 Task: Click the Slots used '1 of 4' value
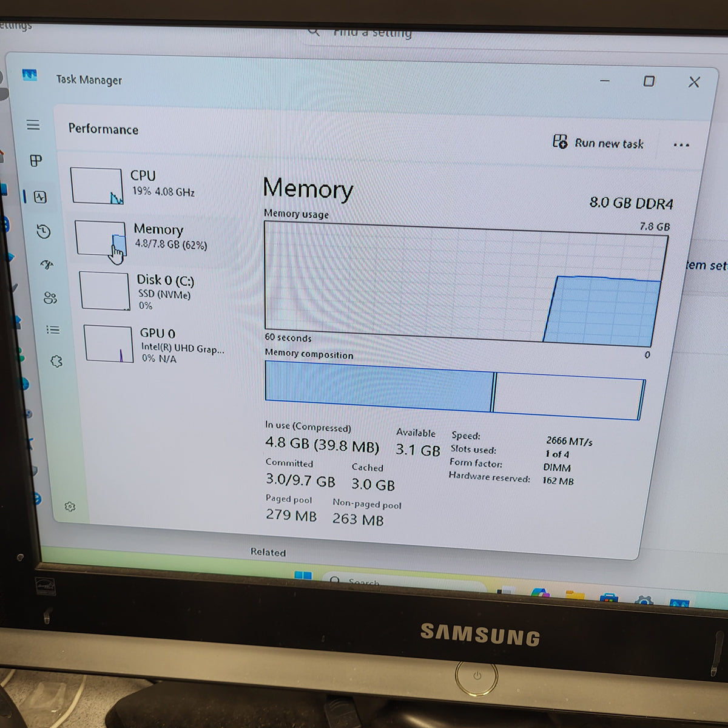[557, 454]
